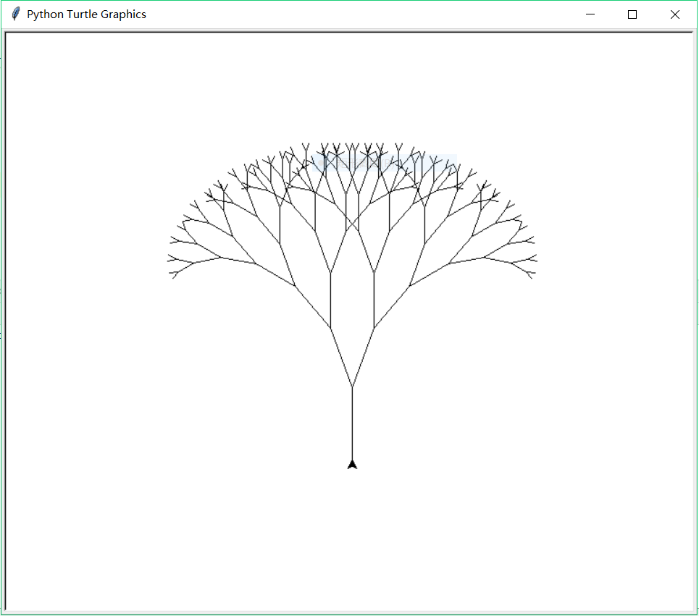
Task: Click the right vertical branch above the first fork
Action: [x=374, y=300]
